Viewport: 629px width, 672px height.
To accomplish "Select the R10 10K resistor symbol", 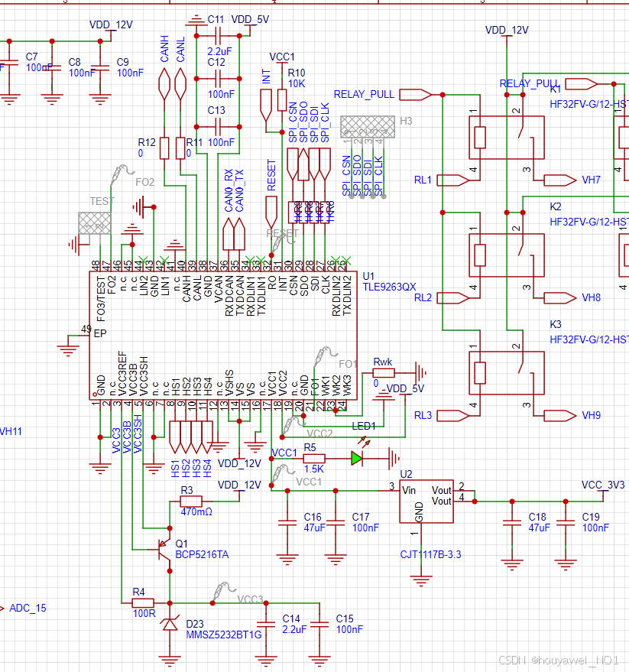I will pyautogui.click(x=282, y=100).
